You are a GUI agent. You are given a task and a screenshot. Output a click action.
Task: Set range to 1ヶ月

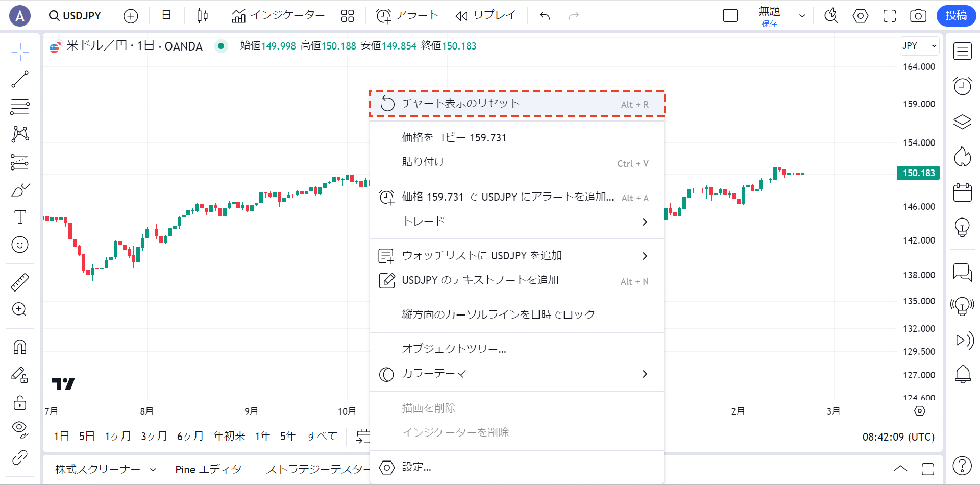click(x=118, y=436)
